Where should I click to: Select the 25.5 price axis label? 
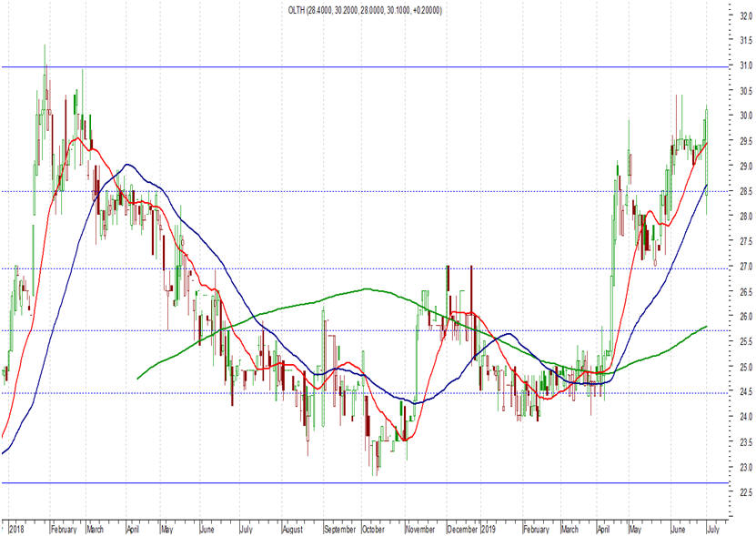pos(746,341)
